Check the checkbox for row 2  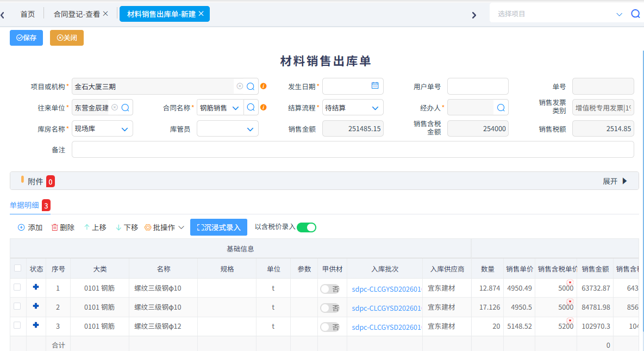pyautogui.click(x=17, y=306)
